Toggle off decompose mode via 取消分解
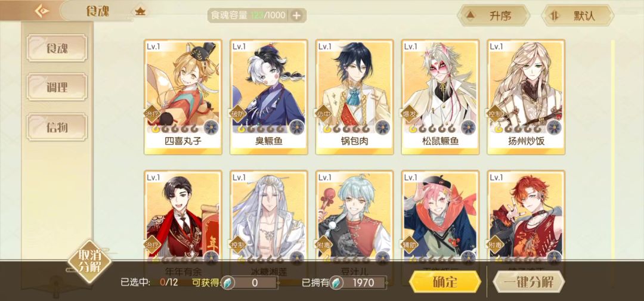The image size is (644, 301). [x=89, y=262]
